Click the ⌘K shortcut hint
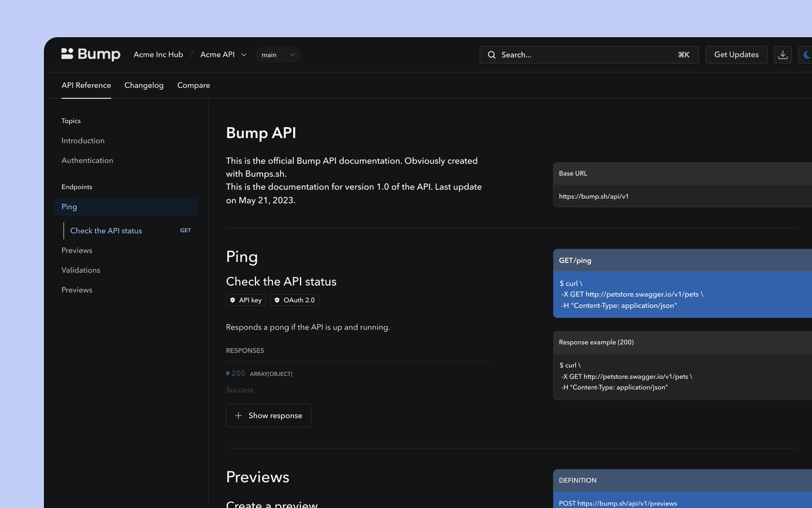The image size is (812, 508). (683, 55)
